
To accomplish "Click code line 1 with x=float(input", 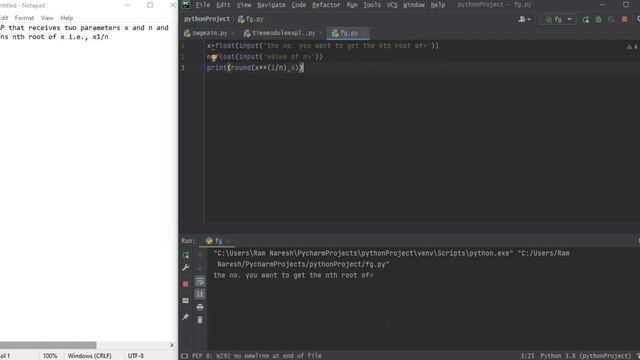I will [x=322, y=46].
